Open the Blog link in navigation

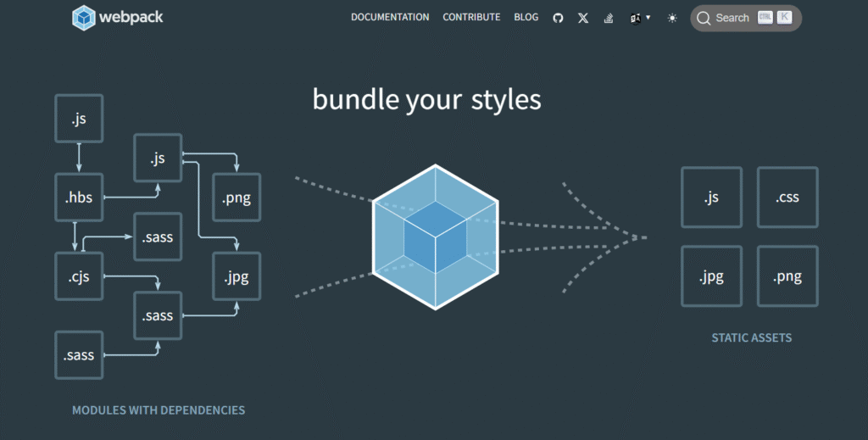(526, 17)
